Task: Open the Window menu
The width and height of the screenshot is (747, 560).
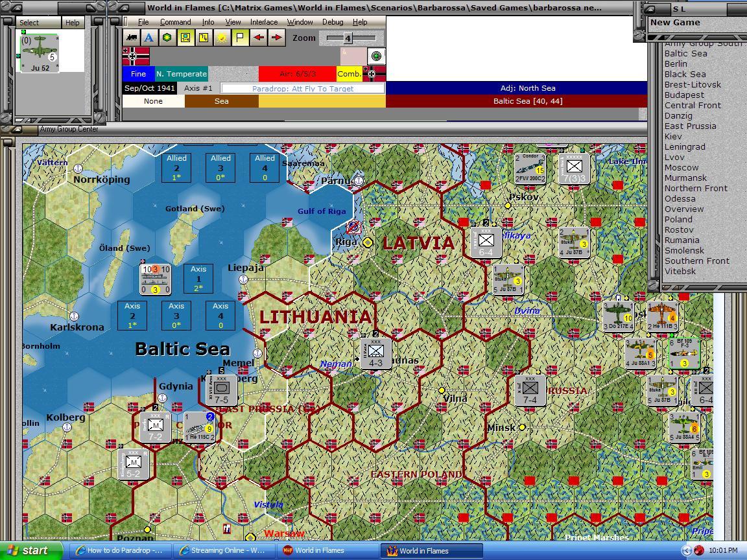Action: [x=300, y=22]
